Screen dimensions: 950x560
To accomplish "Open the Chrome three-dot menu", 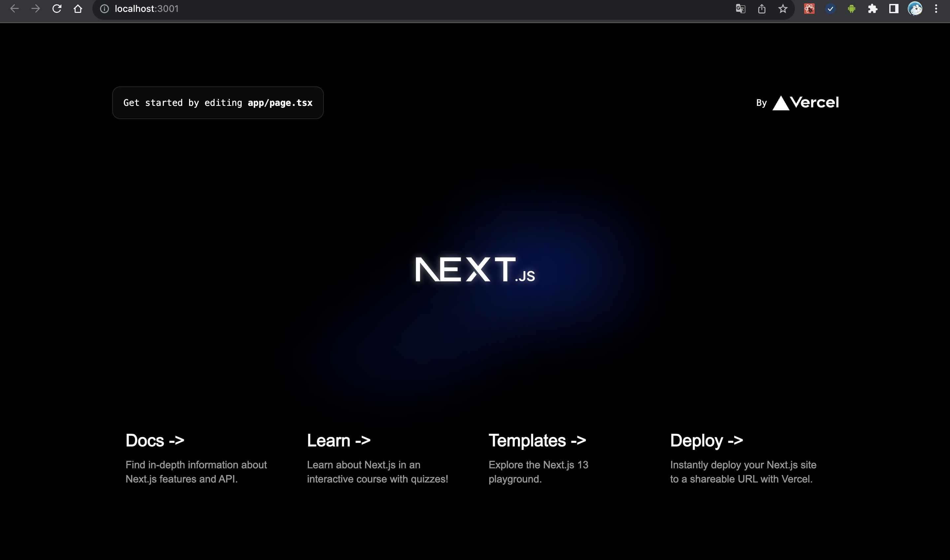I will [936, 9].
